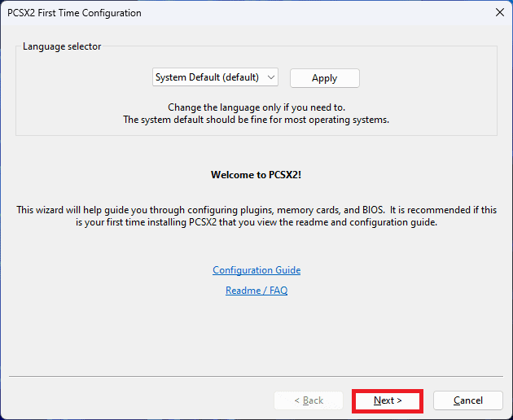Screen dimensions: 513x420
Task: Click Apply to set the language
Action: point(324,78)
